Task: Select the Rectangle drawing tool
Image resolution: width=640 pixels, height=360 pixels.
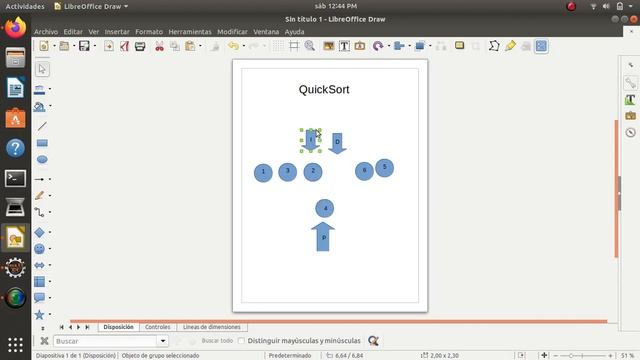Action: (42, 143)
